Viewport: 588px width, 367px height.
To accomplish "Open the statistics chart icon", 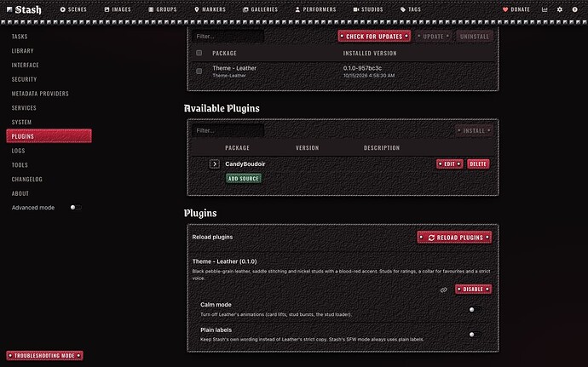I will pyautogui.click(x=545, y=9).
